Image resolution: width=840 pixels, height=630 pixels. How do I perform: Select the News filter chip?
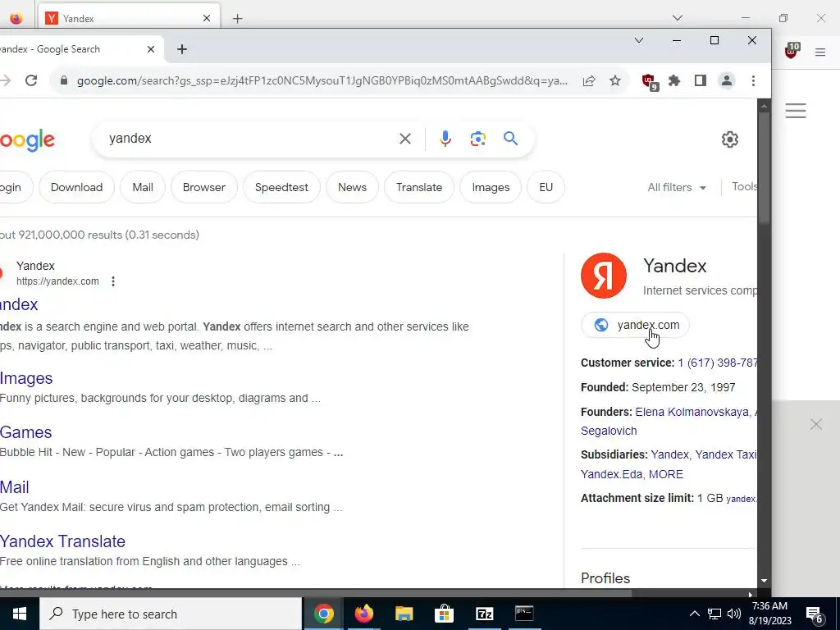(353, 188)
